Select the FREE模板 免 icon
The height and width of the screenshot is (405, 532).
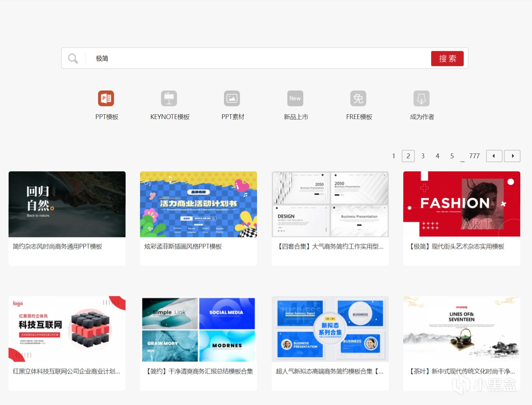358,98
